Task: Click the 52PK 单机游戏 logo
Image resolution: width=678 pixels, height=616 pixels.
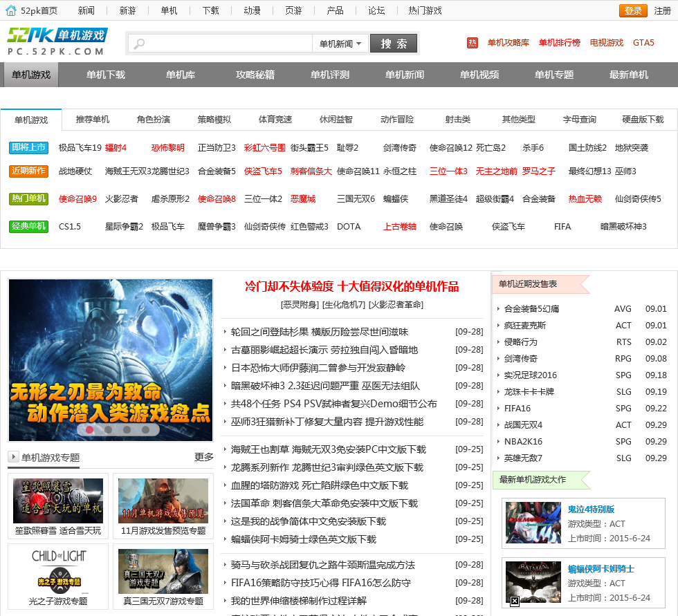Action: tap(57, 42)
